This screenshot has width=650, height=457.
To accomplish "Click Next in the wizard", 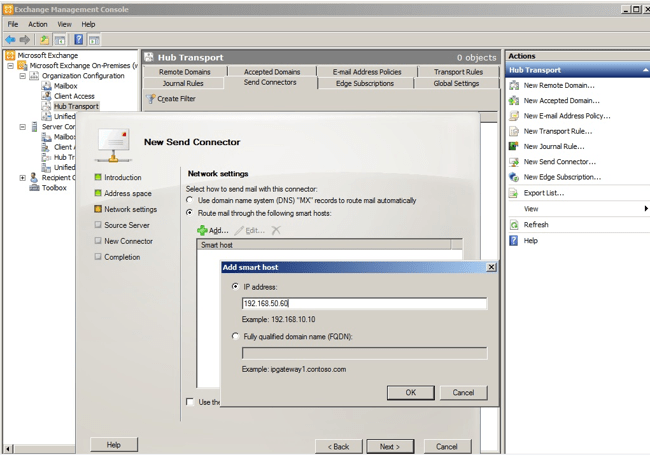I will click(390, 446).
